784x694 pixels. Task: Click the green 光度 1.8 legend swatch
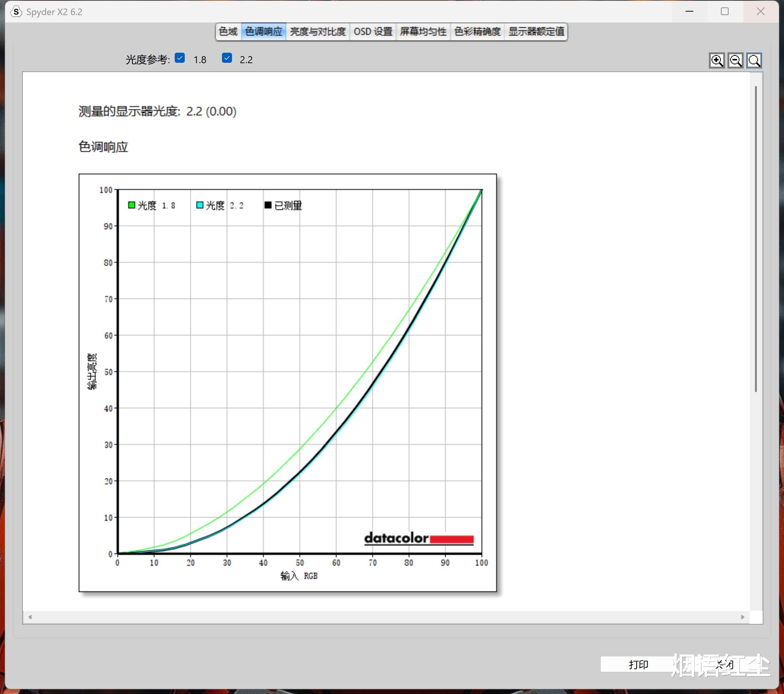132,205
